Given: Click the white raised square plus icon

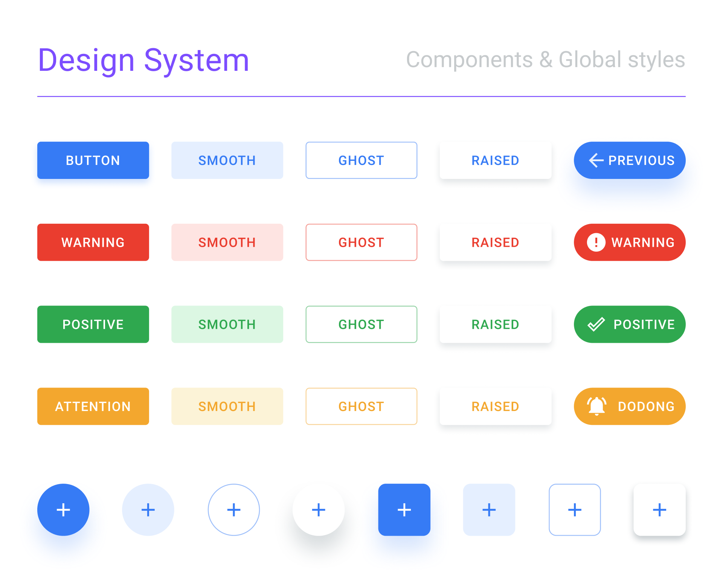Looking at the screenshot, I should tap(659, 510).
